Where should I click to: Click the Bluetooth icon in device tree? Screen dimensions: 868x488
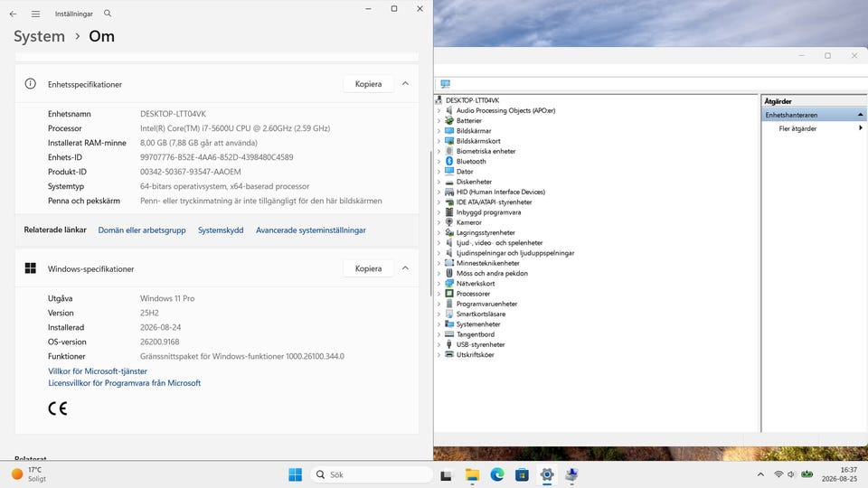click(449, 161)
